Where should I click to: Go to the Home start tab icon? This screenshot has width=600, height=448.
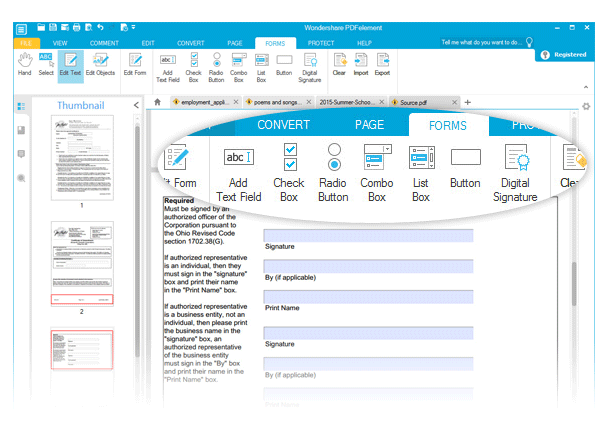click(x=157, y=102)
